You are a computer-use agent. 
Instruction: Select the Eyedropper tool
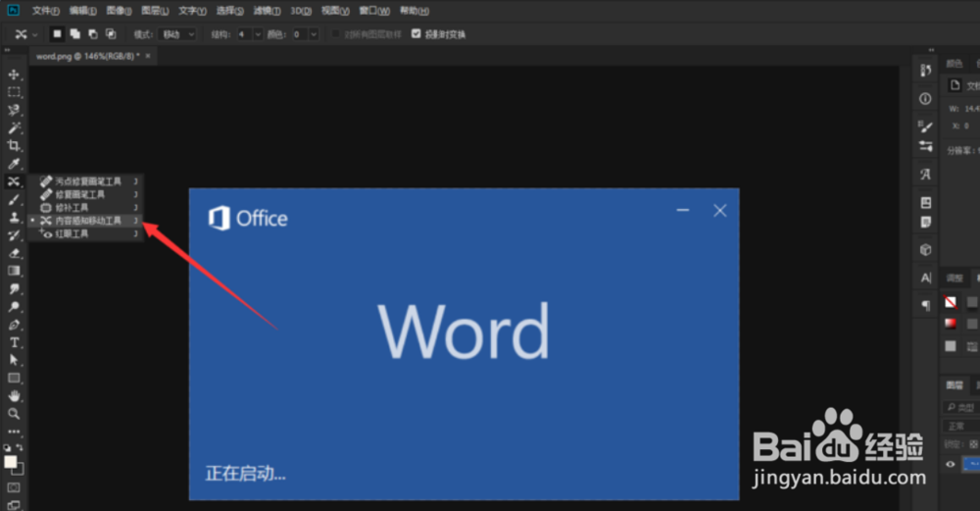(14, 164)
